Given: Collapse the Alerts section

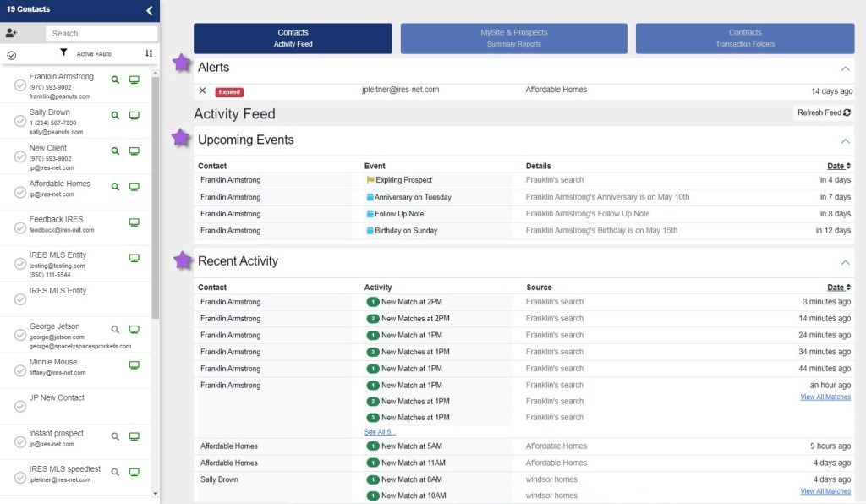Looking at the screenshot, I should coord(844,68).
